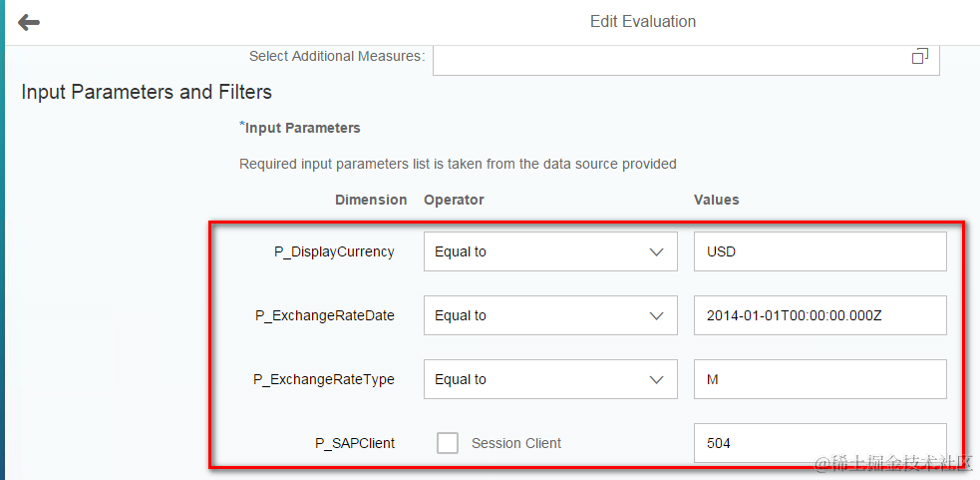Select the exchange rate date value field
The height and width of the screenshot is (480, 980).
point(819,316)
